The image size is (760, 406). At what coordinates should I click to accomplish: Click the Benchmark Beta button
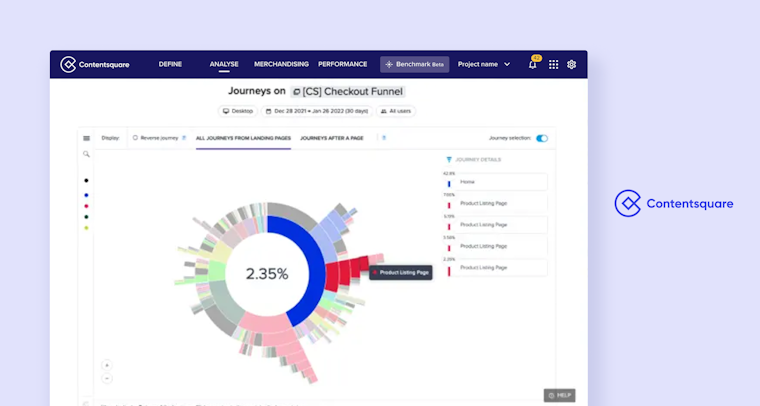(x=414, y=64)
